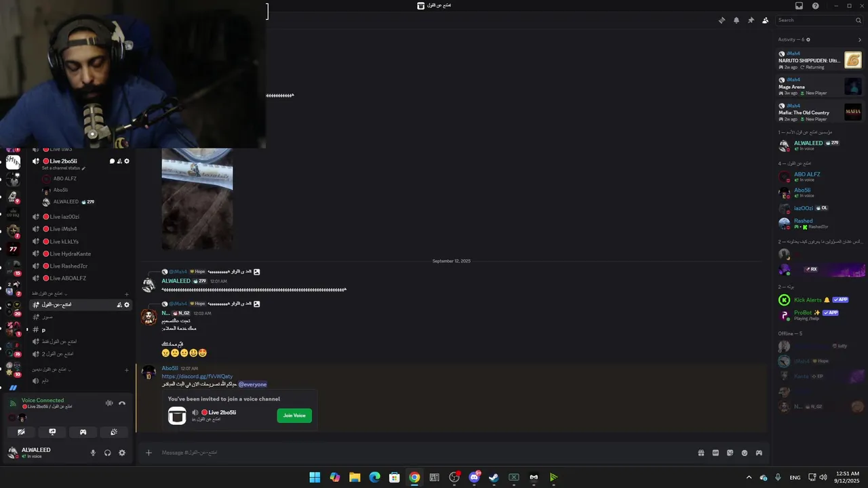Viewport: 868px width, 488px height.
Task: Open server with 77 icon in sidebar
Action: pyautogui.click(x=13, y=249)
